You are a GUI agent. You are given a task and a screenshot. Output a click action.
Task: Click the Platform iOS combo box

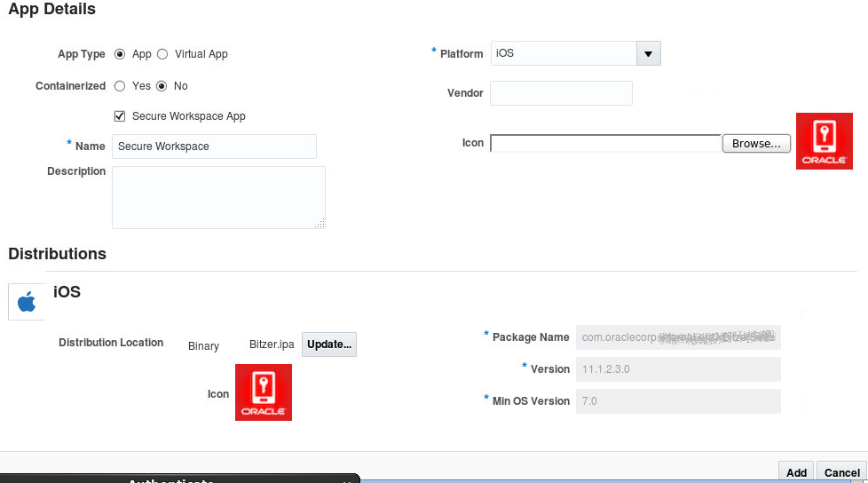(x=563, y=53)
